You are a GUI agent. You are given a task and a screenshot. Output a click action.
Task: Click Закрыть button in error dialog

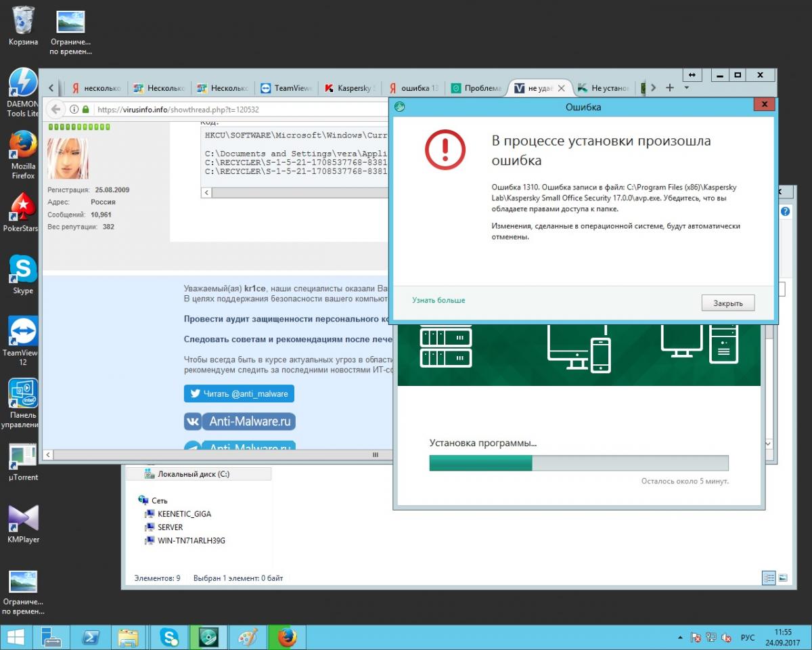tap(728, 303)
